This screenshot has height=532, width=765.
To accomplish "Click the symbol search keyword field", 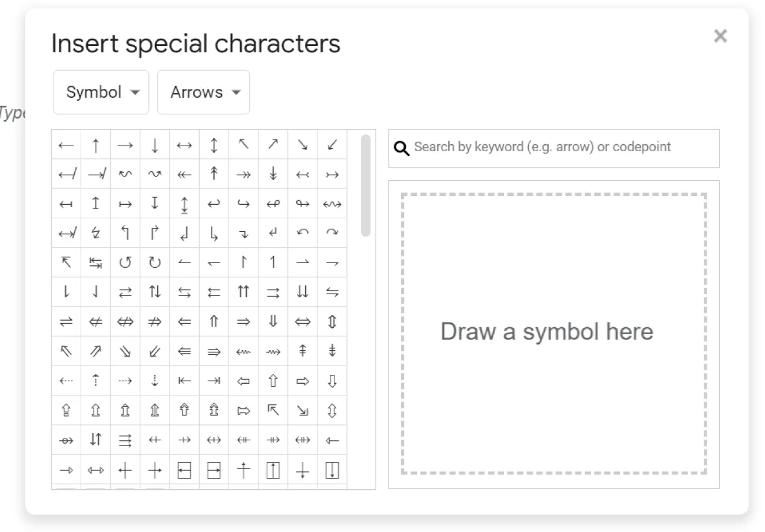I will pyautogui.click(x=554, y=148).
